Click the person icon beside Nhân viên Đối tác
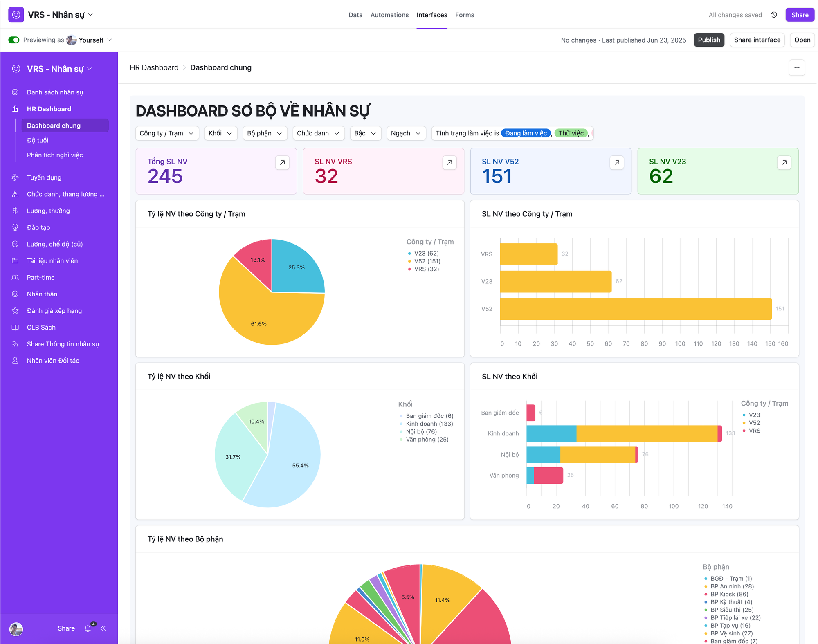The image size is (818, 644). 15,361
